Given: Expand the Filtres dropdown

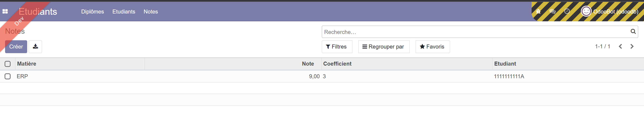Looking at the screenshot, I should click(x=336, y=47).
